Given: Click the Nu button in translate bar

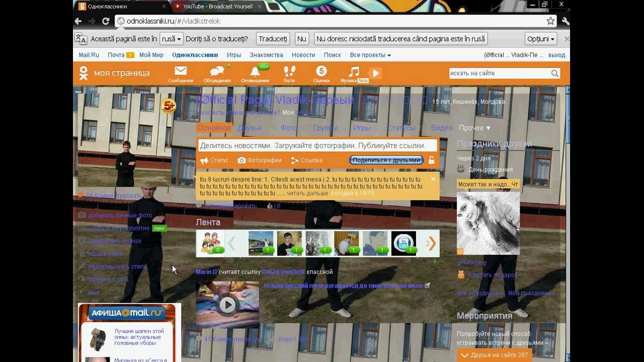Looking at the screenshot, I should click(301, 39).
